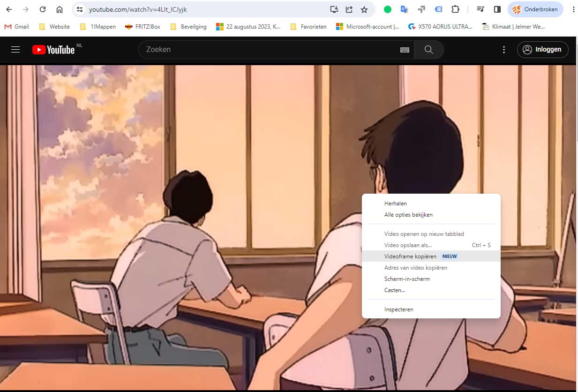The height and width of the screenshot is (392, 578).
Task: Select Inspecteren from the context menu
Action: (431, 309)
